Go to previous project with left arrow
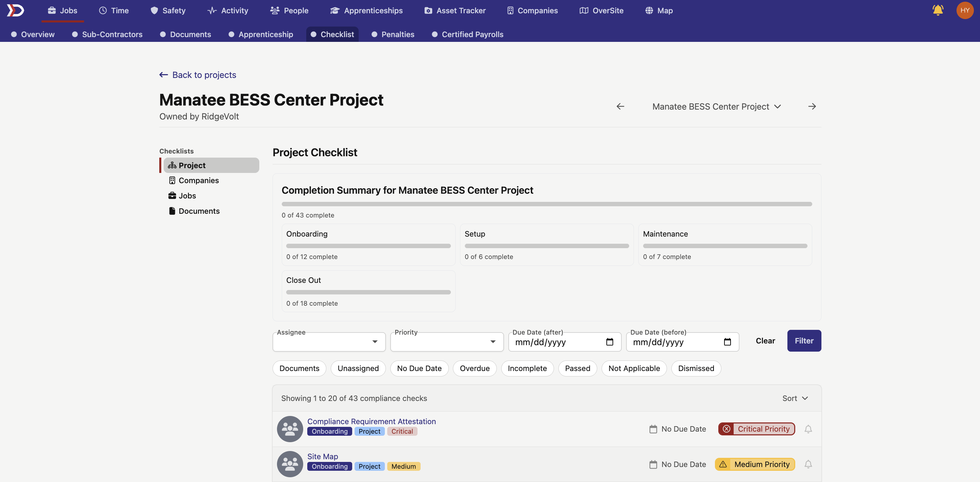Viewport: 980px width, 482px height. [620, 107]
